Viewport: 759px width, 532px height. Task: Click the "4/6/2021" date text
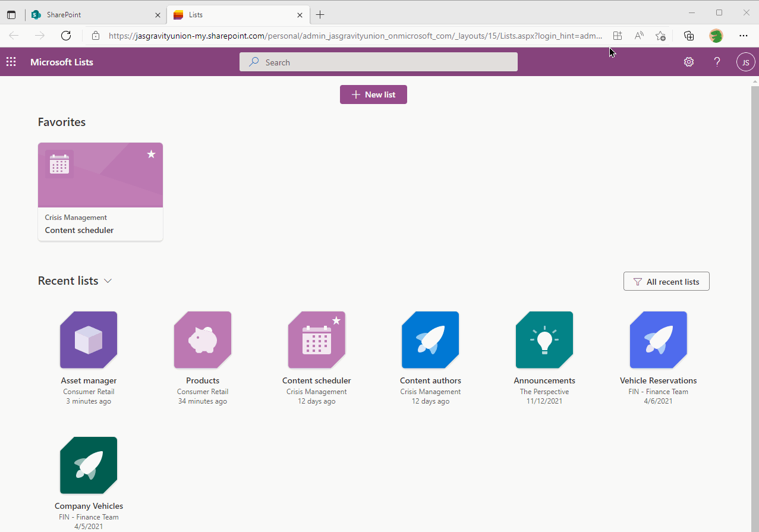(x=659, y=401)
